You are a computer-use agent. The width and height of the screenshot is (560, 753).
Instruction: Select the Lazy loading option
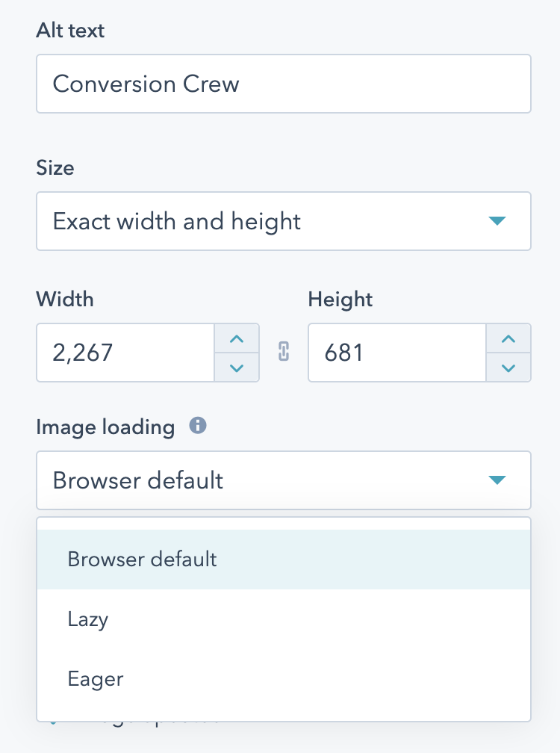tap(88, 619)
